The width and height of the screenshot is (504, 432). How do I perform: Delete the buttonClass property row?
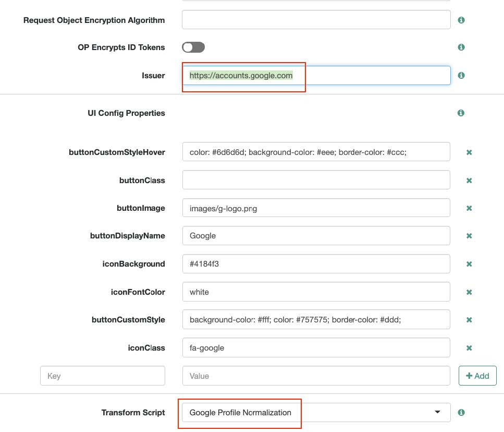click(x=469, y=181)
